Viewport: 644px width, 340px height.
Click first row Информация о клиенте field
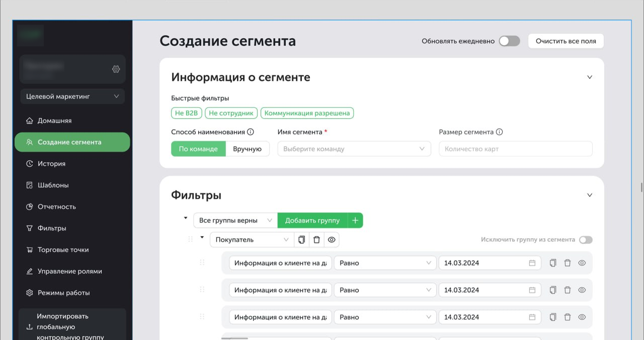pos(280,263)
